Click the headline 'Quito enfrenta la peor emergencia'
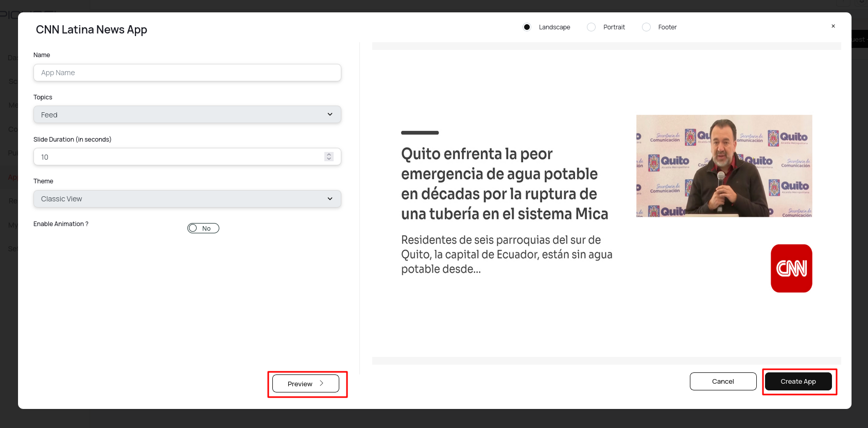This screenshot has height=428, width=868. (505, 183)
